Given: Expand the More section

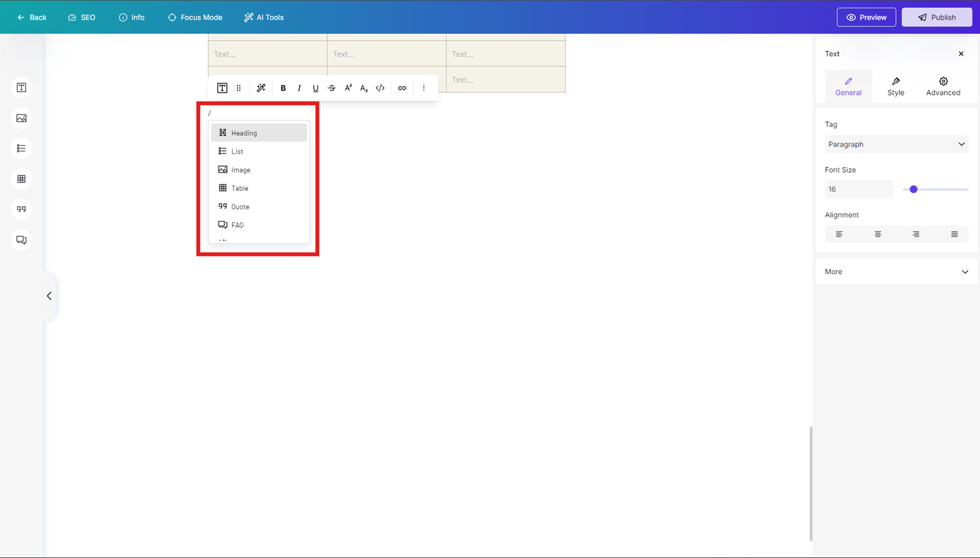Looking at the screenshot, I should [x=897, y=272].
